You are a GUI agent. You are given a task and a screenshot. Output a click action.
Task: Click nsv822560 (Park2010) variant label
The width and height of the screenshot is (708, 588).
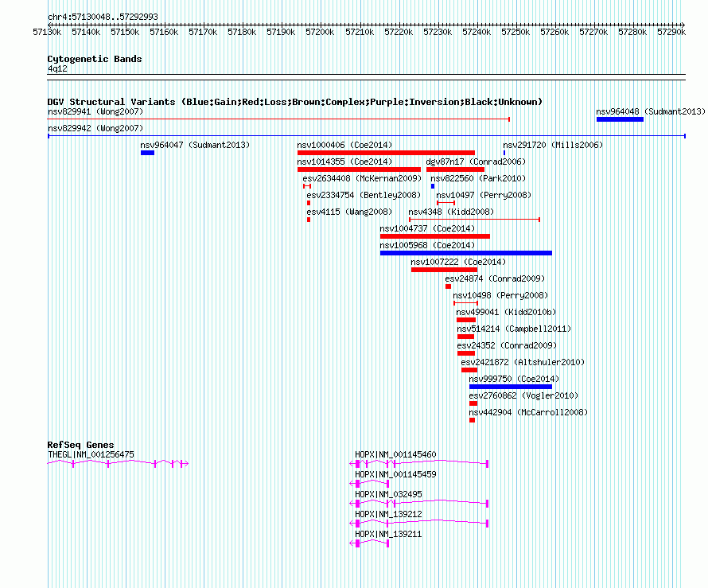click(x=478, y=178)
